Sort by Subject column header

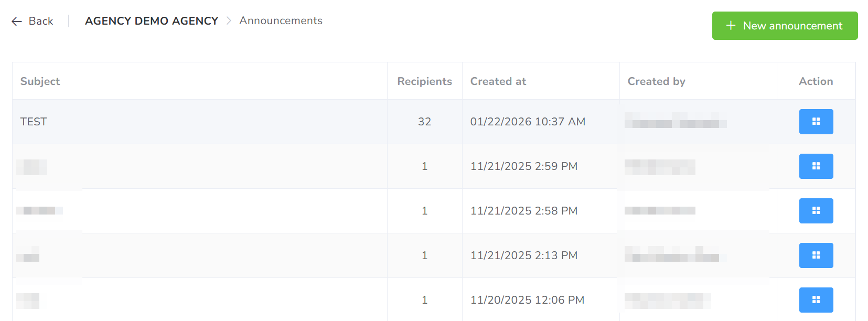click(40, 81)
